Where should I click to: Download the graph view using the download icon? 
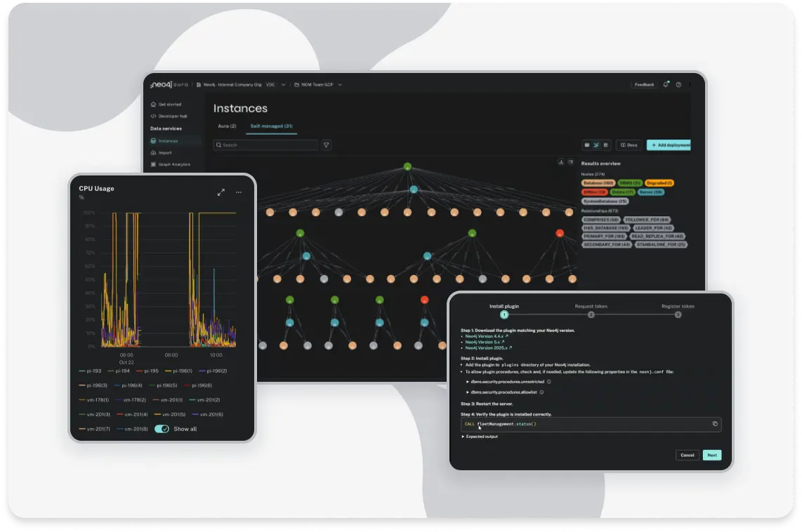pyautogui.click(x=561, y=162)
